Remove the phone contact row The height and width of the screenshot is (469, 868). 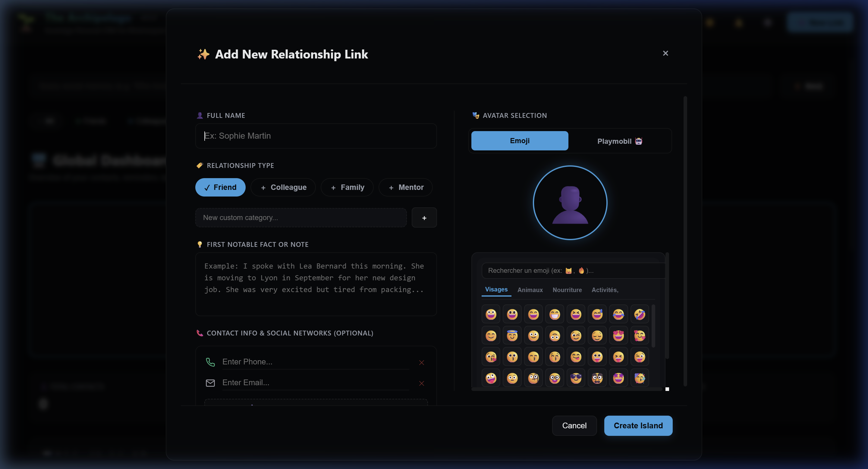[421, 363]
